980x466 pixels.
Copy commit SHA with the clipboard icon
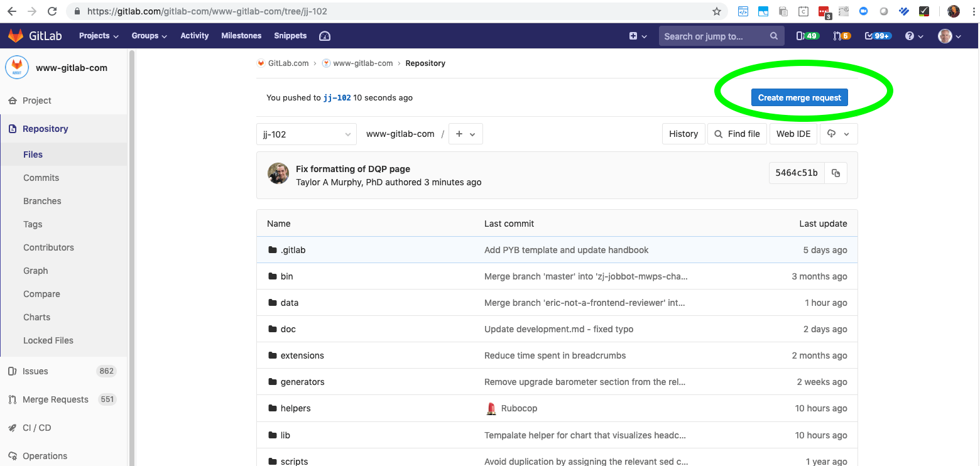(836, 173)
